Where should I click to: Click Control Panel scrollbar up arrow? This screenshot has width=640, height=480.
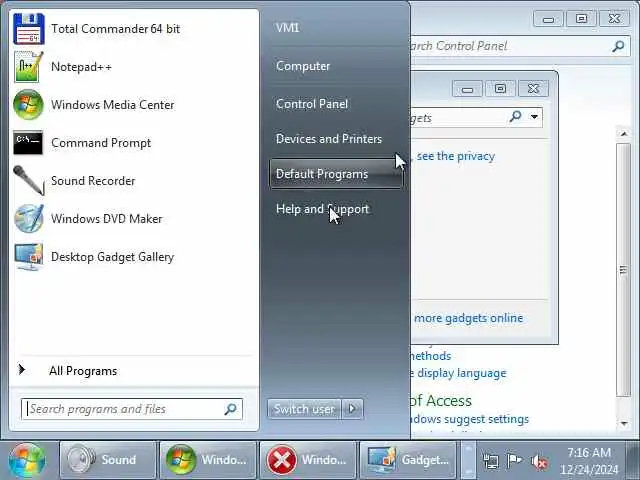point(623,133)
